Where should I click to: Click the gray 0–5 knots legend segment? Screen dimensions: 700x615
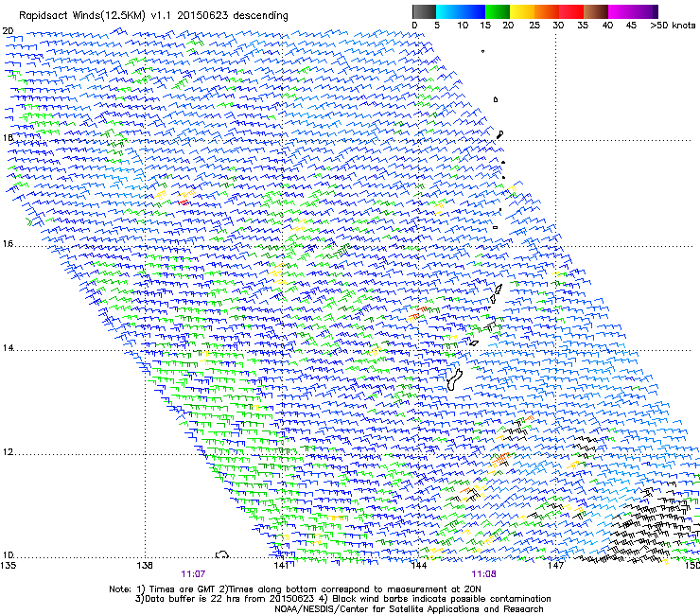pyautogui.click(x=424, y=11)
